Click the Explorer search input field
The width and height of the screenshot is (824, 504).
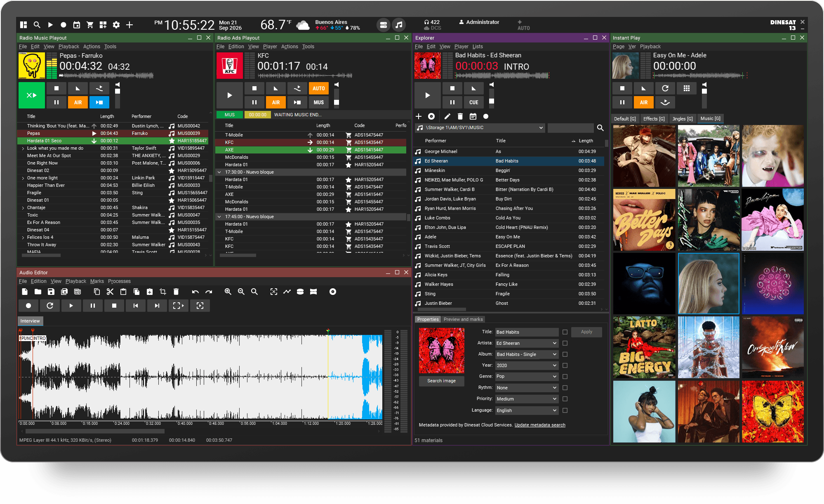[571, 128]
